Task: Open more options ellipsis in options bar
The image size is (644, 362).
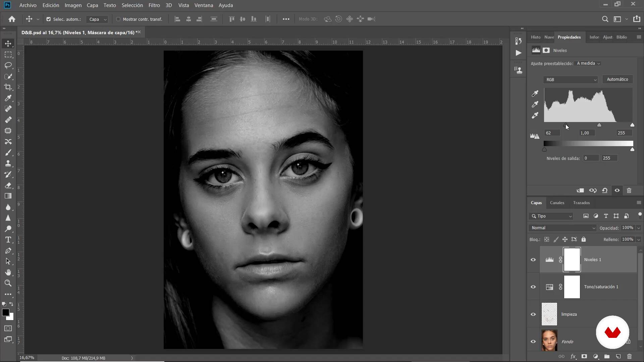Action: pyautogui.click(x=286, y=19)
